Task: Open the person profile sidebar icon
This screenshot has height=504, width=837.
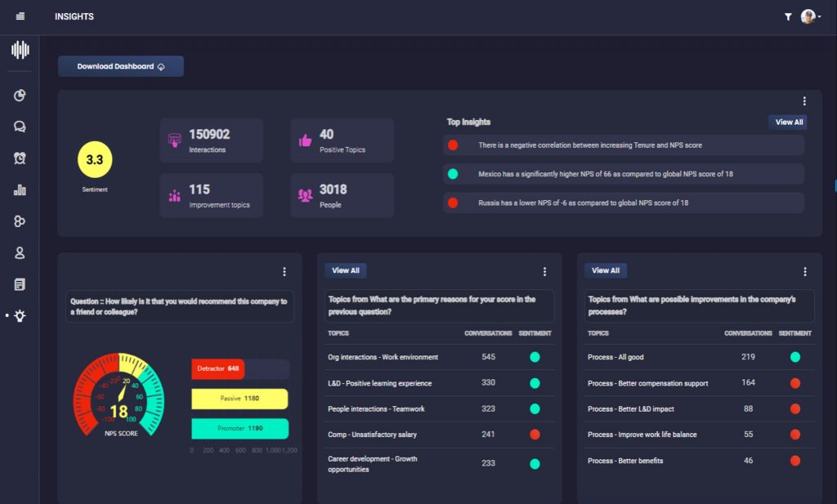Action: [20, 253]
